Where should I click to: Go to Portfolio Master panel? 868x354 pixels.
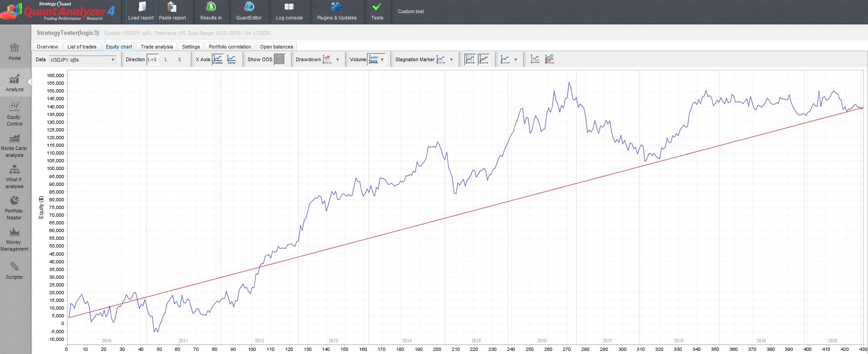(14, 208)
